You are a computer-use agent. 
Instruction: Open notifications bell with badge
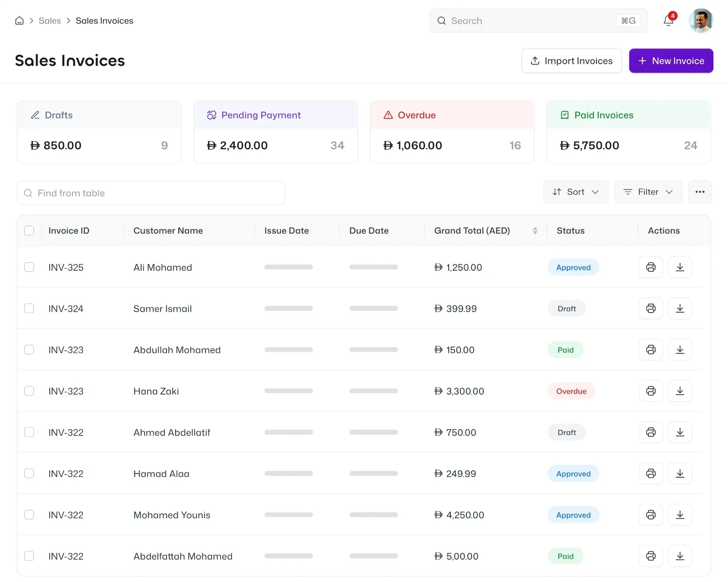[668, 20]
